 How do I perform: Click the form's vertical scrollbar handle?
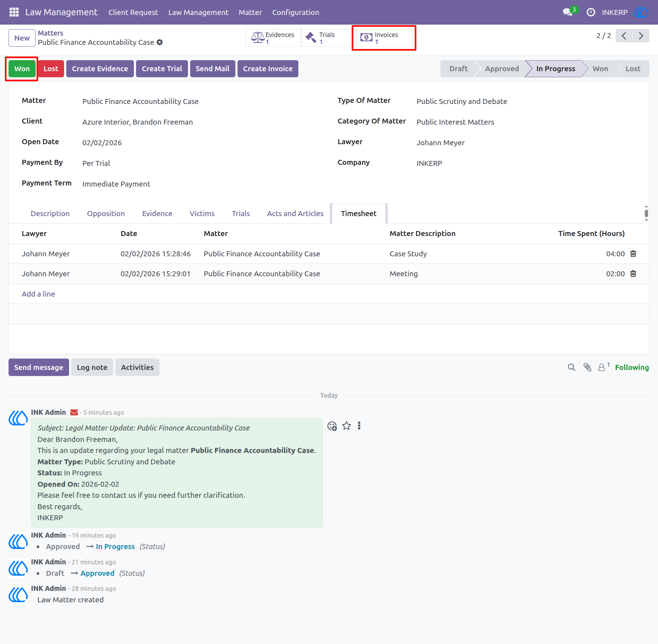coord(646,213)
